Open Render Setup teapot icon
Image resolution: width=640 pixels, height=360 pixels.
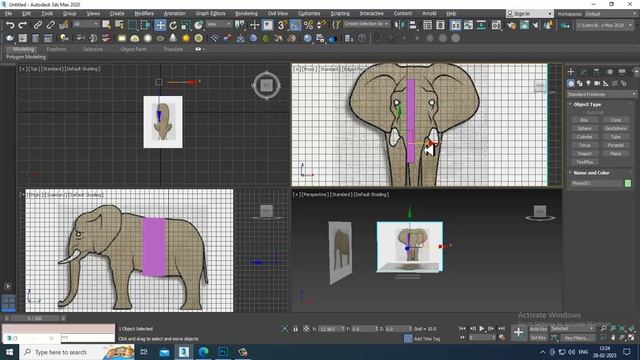(511, 25)
